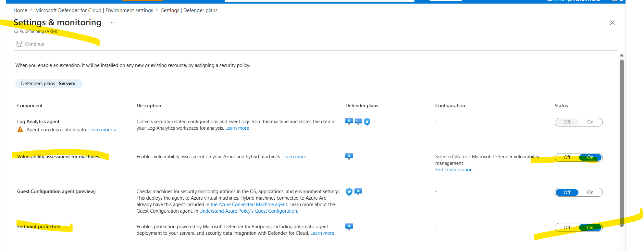Close the Settings & monitoring pane

612,23
